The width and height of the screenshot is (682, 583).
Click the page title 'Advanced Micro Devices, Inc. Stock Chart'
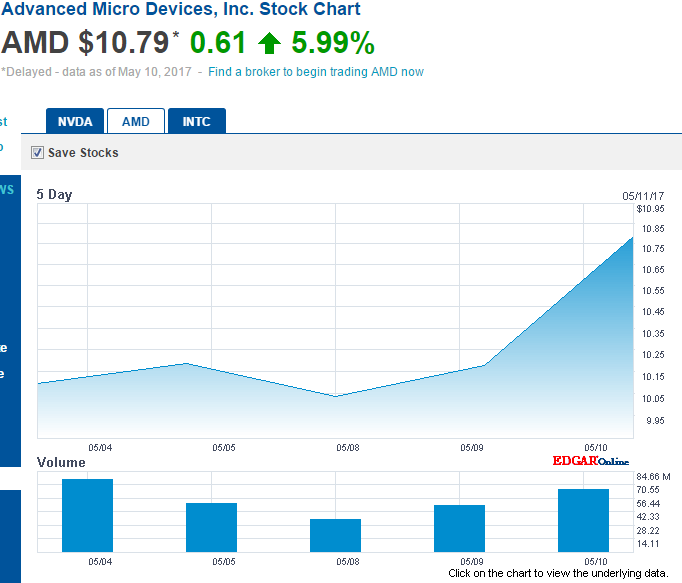point(181,10)
